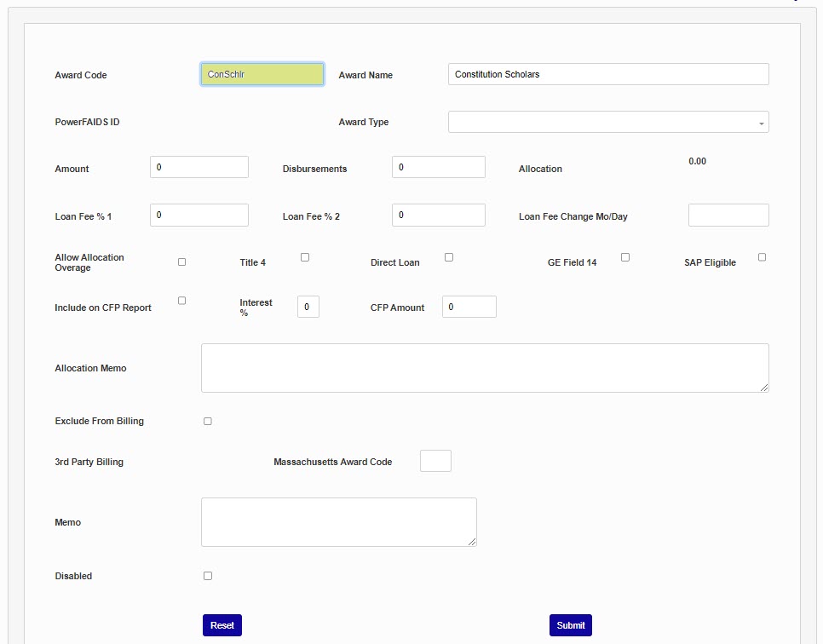Click the Award Name text field
The height and width of the screenshot is (644, 823).
tap(608, 74)
